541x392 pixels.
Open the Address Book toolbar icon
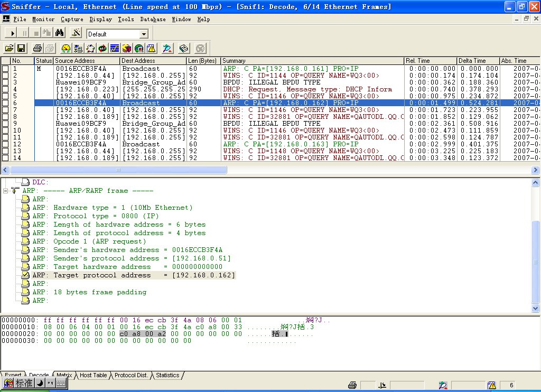pos(183,49)
